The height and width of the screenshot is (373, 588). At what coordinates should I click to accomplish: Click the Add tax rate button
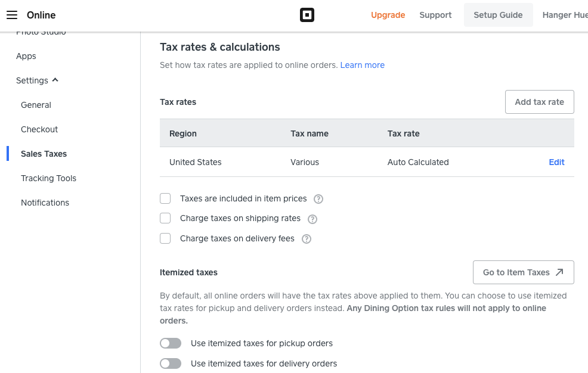[539, 102]
